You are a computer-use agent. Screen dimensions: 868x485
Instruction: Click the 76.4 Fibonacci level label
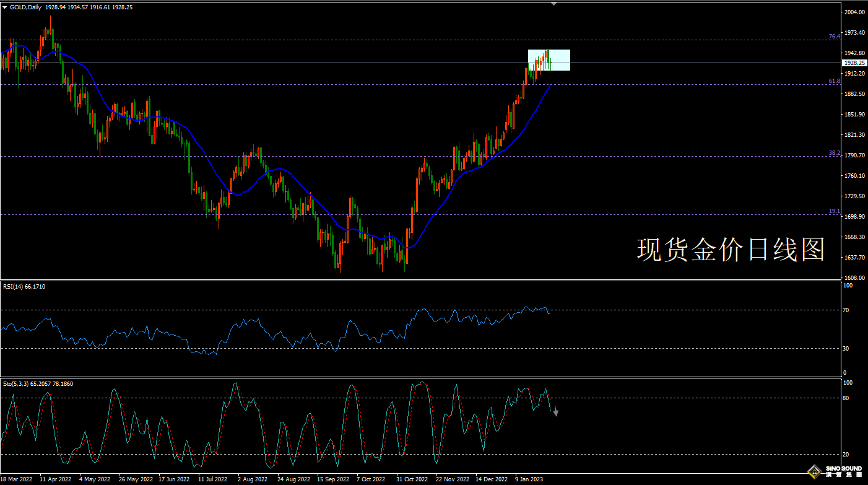click(835, 36)
